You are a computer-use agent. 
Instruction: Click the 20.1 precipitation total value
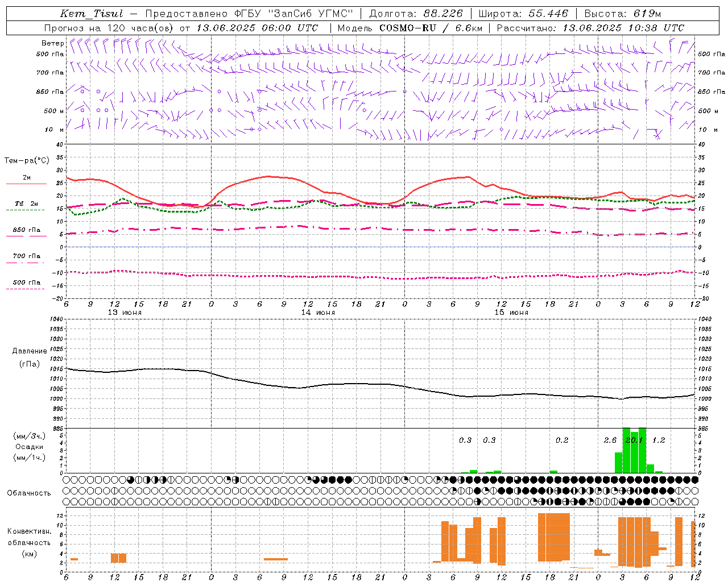[x=634, y=440]
